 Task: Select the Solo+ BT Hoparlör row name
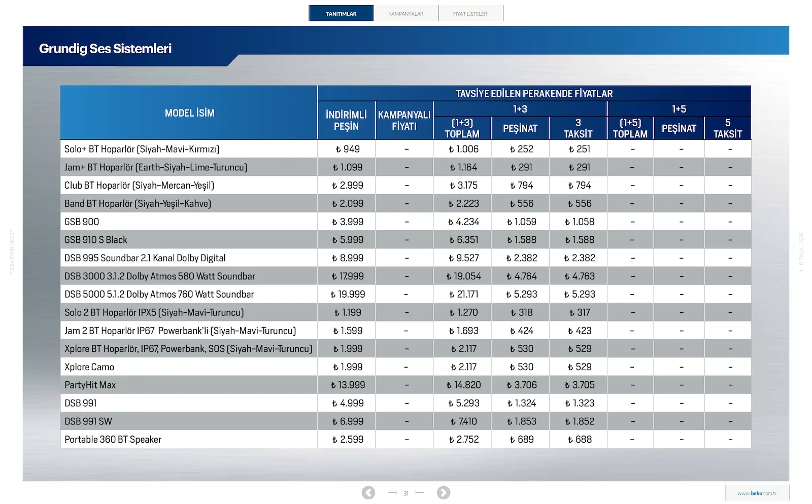click(142, 149)
